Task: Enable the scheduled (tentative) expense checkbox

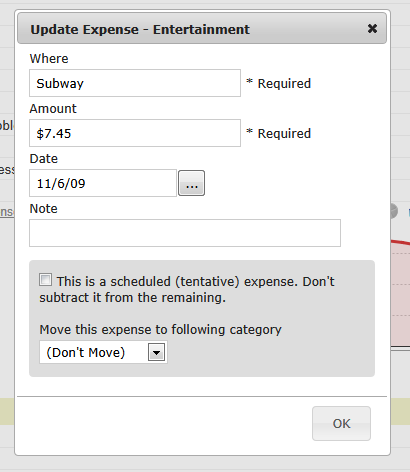Action: pos(45,280)
